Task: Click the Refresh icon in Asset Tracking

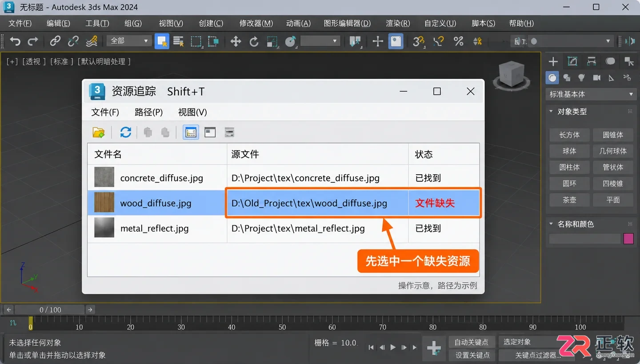Action: tap(126, 132)
